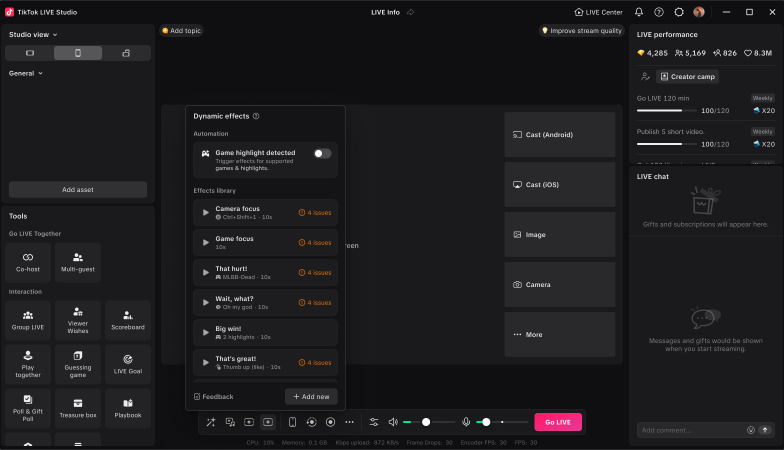
Task: Open Creator camp
Action: pos(688,76)
